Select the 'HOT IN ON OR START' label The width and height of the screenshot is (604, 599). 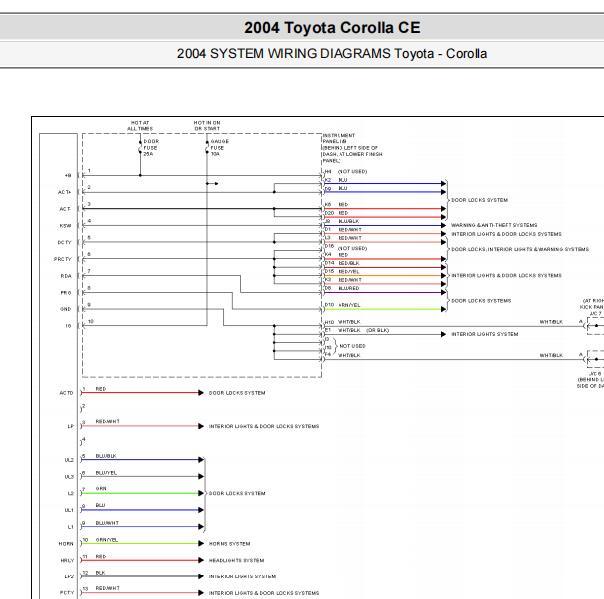207,125
